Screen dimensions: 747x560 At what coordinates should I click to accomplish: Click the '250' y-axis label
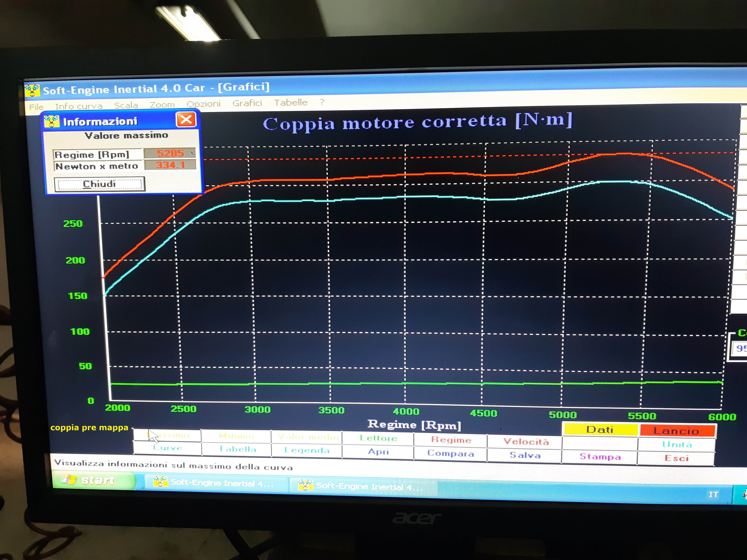[73, 224]
